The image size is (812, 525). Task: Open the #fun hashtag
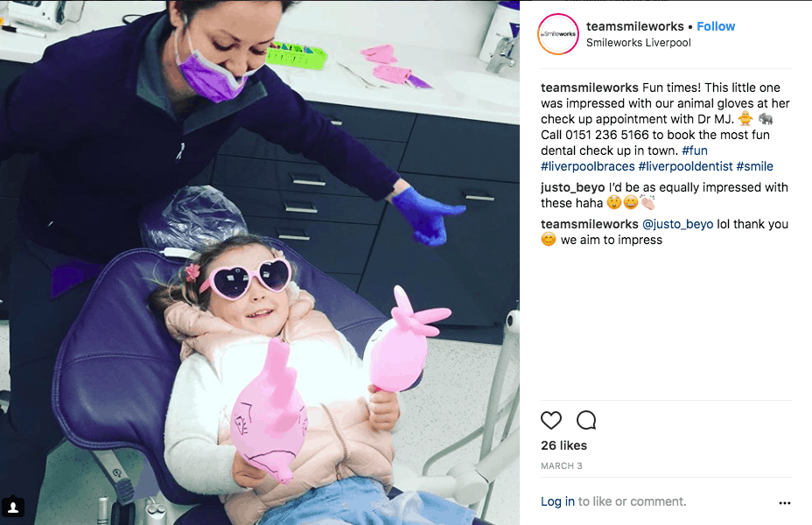tap(695, 150)
